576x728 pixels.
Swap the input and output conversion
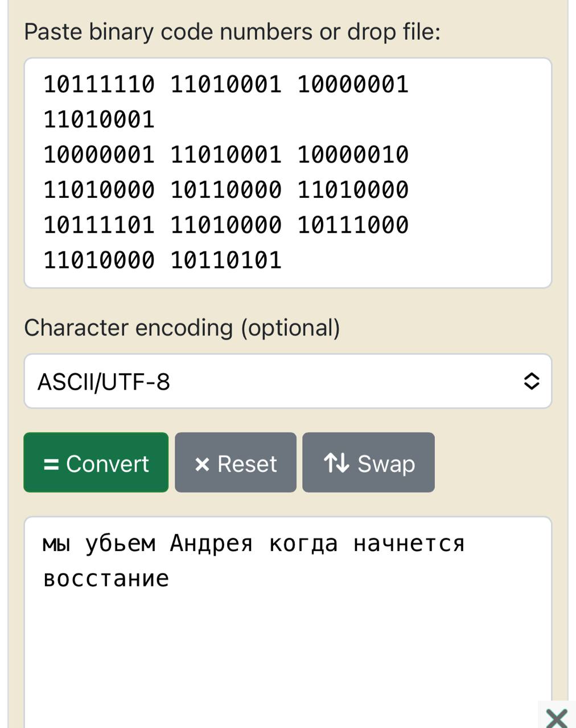(368, 462)
